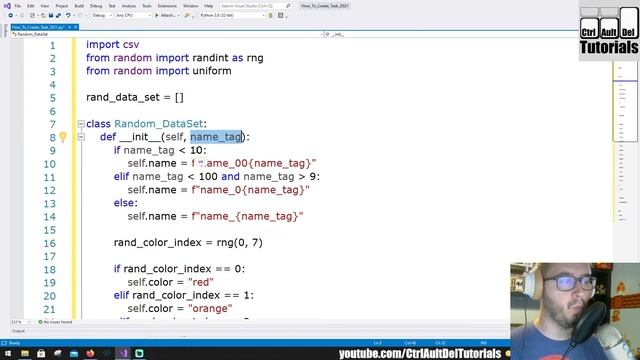640x360 pixels.
Task: Open the Mail app from taskbar
Action: click(74, 353)
